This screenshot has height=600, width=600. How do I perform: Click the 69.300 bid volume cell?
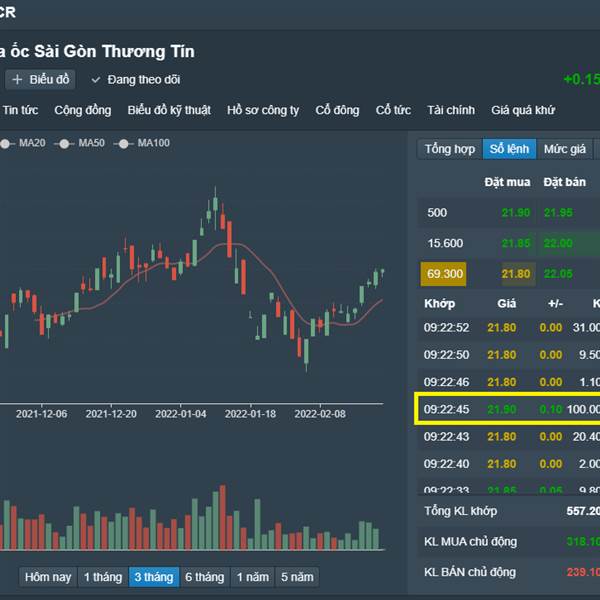tap(444, 274)
